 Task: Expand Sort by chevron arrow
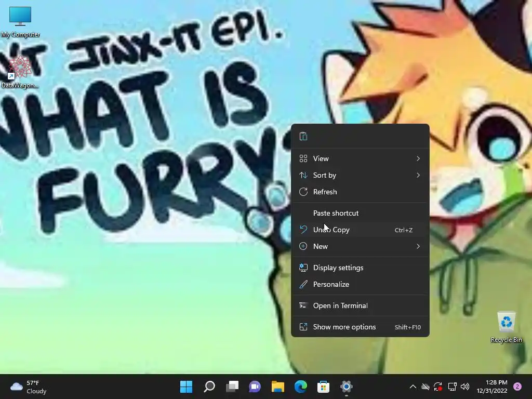tap(418, 175)
